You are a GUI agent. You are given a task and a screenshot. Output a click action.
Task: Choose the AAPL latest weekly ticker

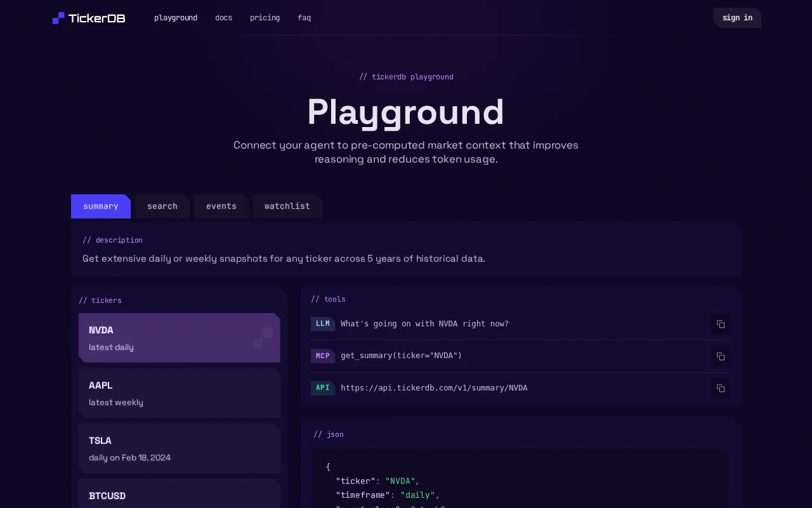(180, 393)
